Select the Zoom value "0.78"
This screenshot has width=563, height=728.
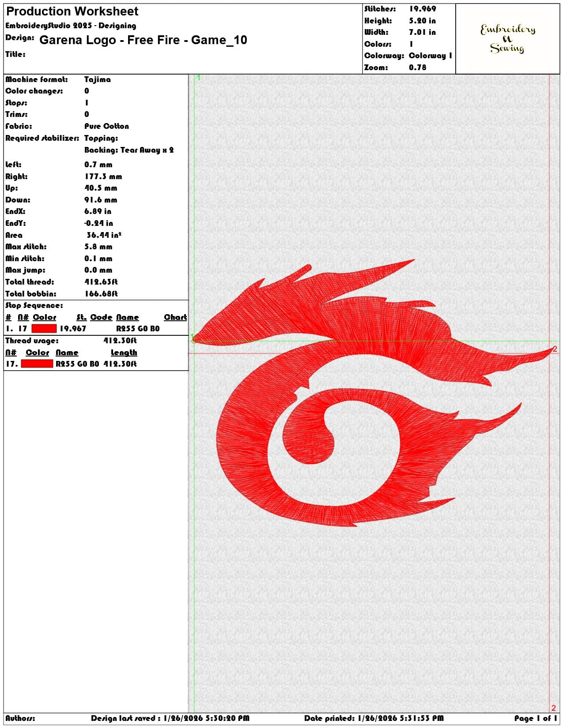coord(418,68)
